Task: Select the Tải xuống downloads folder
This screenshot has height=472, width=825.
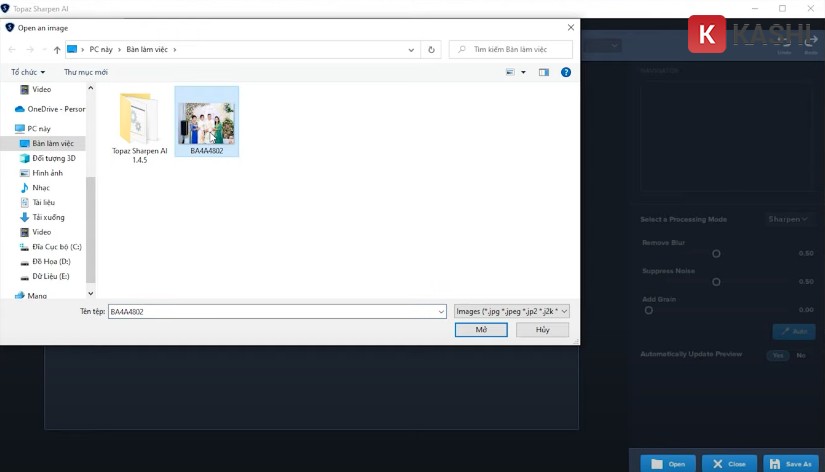Action: (x=47, y=217)
